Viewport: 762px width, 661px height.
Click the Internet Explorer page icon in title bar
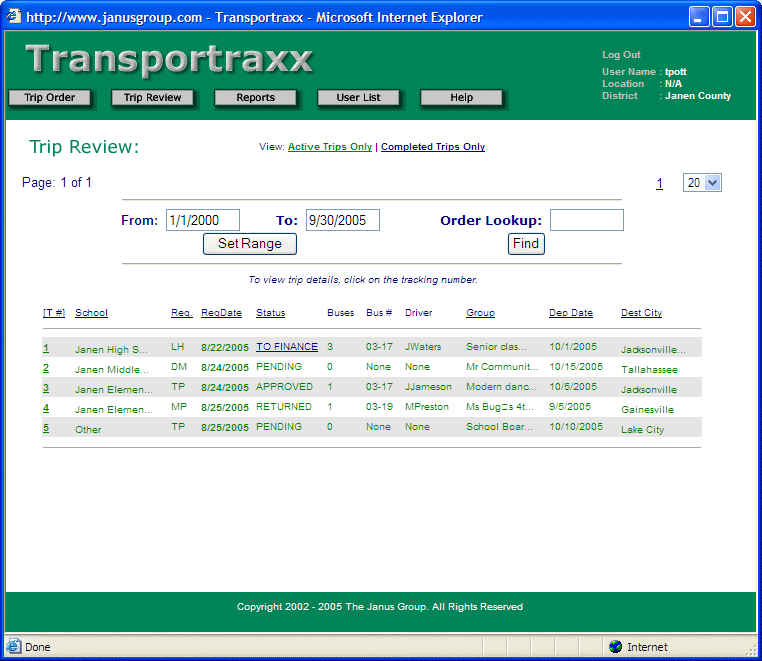pyautogui.click(x=14, y=17)
